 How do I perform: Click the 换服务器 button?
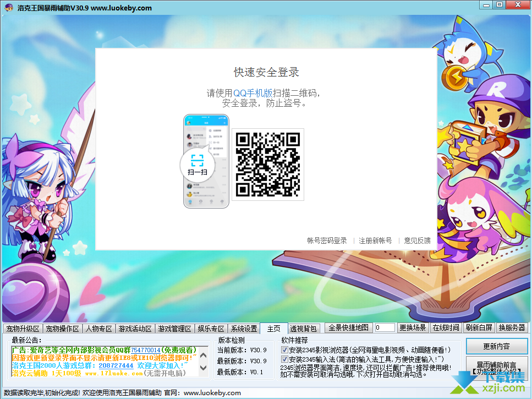point(512,327)
